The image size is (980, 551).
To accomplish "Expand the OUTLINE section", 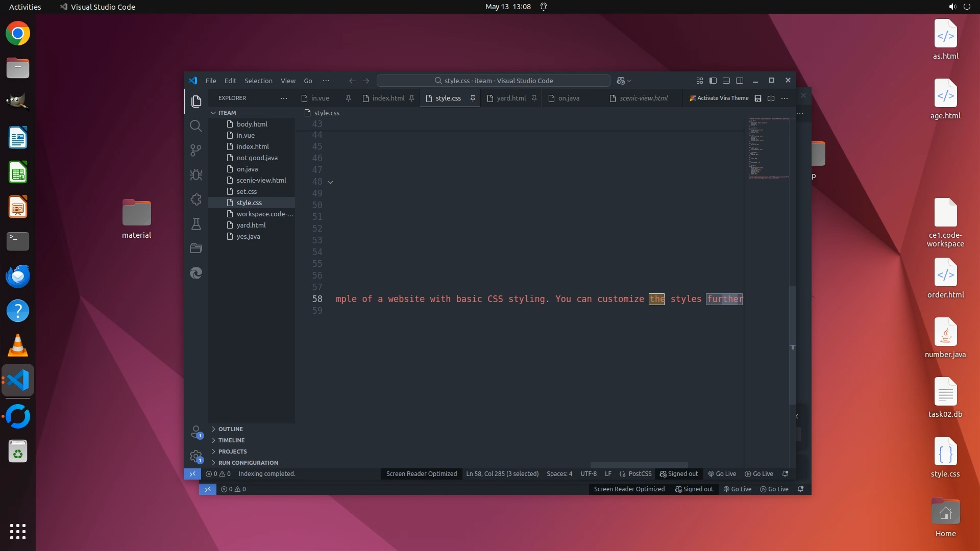I will coord(230,429).
